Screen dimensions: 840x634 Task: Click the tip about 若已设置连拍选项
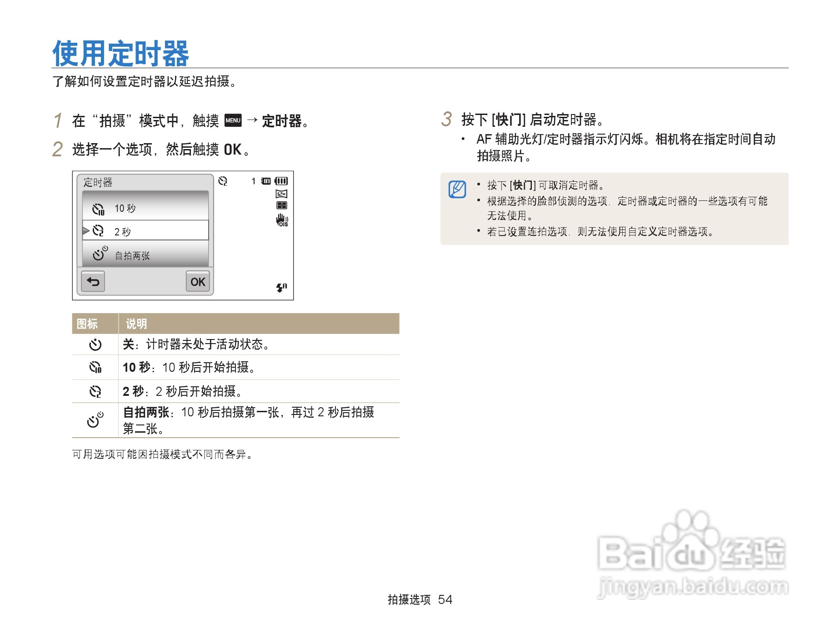600,231
